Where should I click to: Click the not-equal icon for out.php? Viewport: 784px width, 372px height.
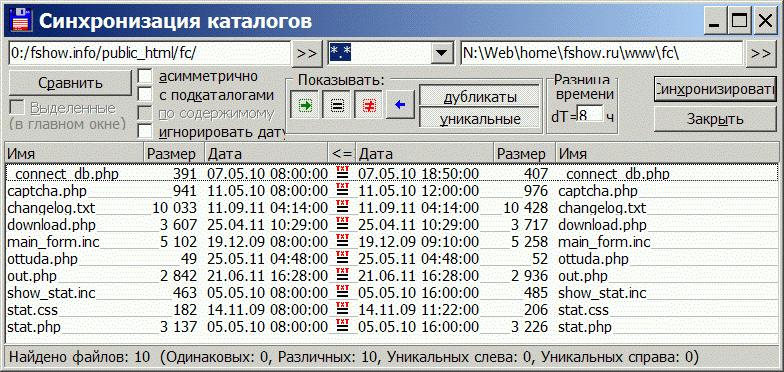tap(342, 276)
